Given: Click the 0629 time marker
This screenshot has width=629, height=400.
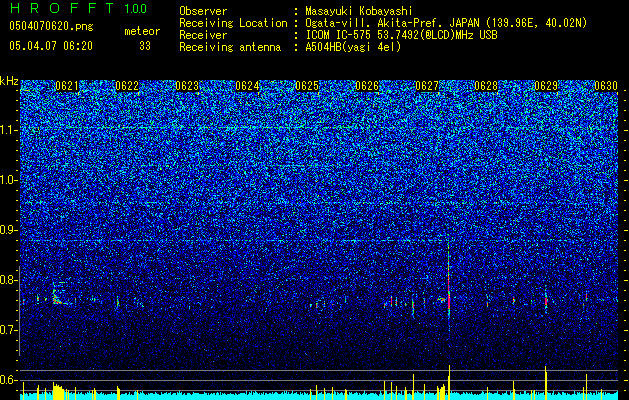Looking at the screenshot, I should [x=546, y=86].
